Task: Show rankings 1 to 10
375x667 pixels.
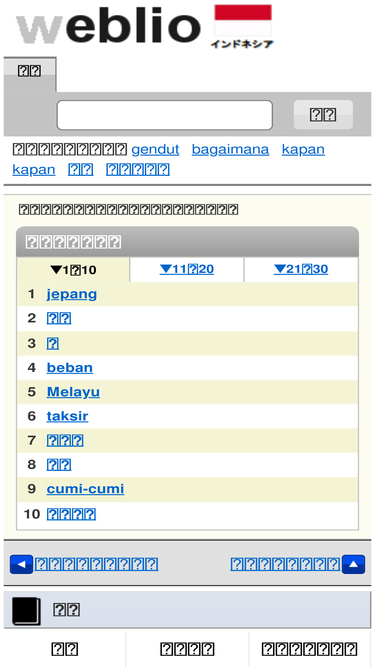Action: tap(73, 270)
